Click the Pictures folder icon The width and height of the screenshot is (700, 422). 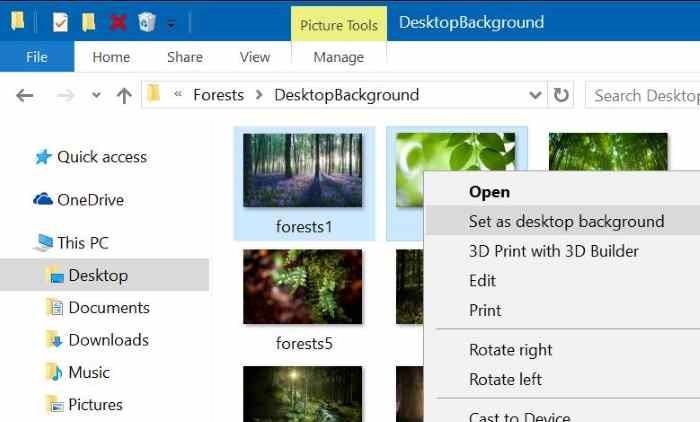(x=56, y=405)
